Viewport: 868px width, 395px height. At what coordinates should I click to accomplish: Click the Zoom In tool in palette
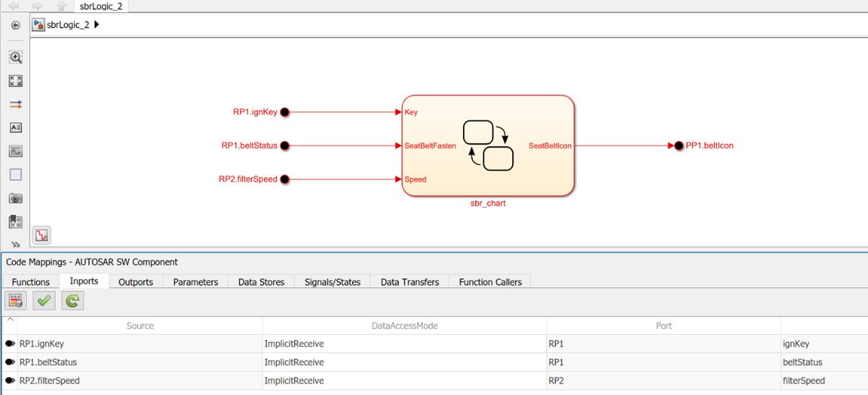click(x=15, y=56)
